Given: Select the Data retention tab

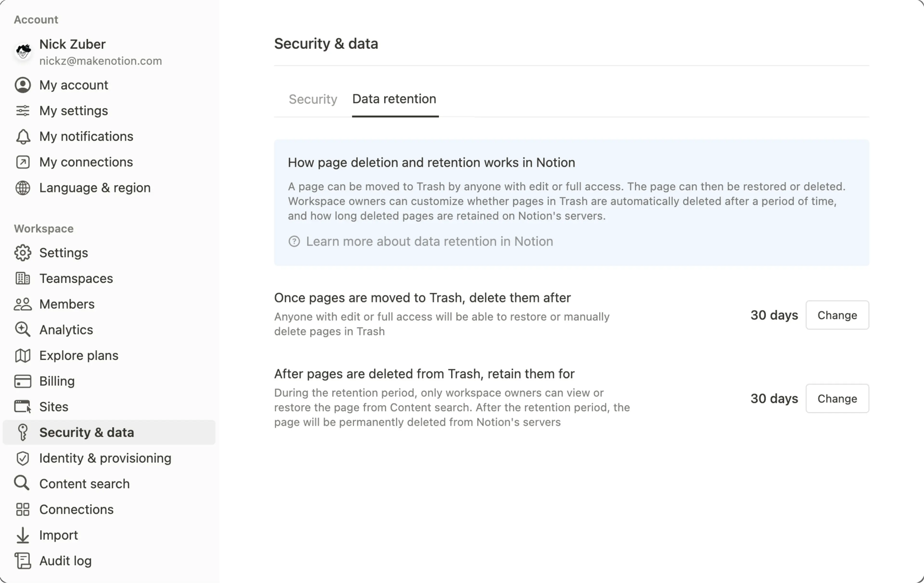Looking at the screenshot, I should coord(394,99).
